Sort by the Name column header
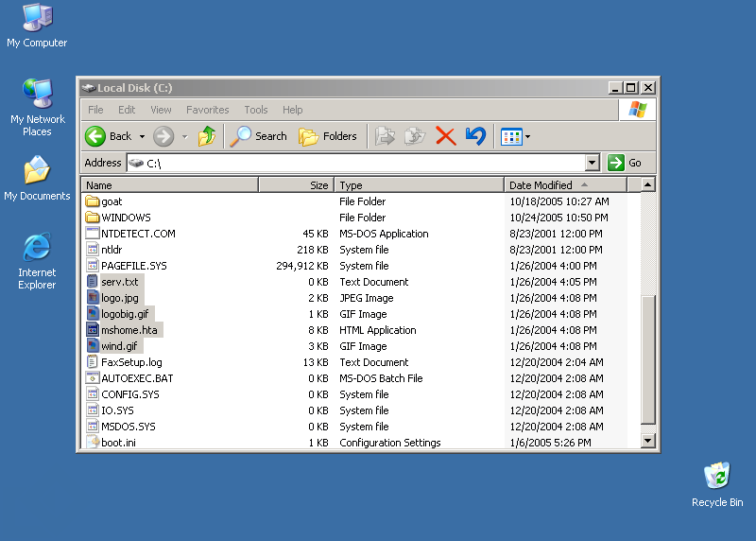The image size is (756, 541). [170, 185]
